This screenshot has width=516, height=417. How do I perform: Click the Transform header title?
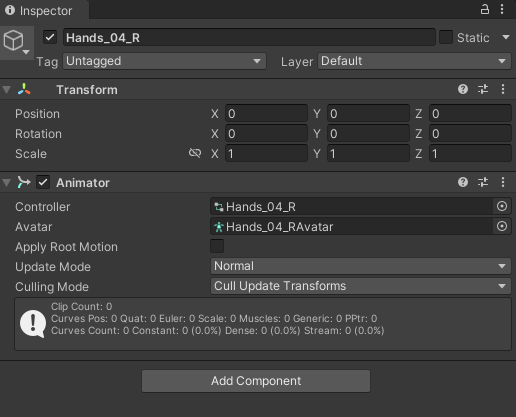[x=87, y=90]
